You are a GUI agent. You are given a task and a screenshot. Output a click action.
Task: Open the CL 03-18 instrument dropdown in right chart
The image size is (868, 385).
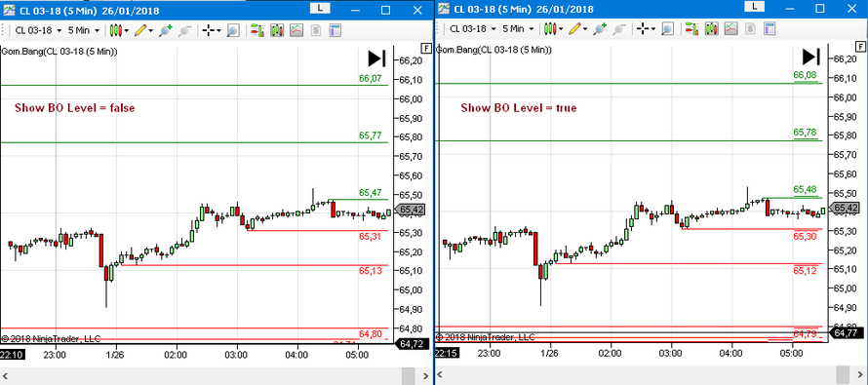(x=472, y=29)
